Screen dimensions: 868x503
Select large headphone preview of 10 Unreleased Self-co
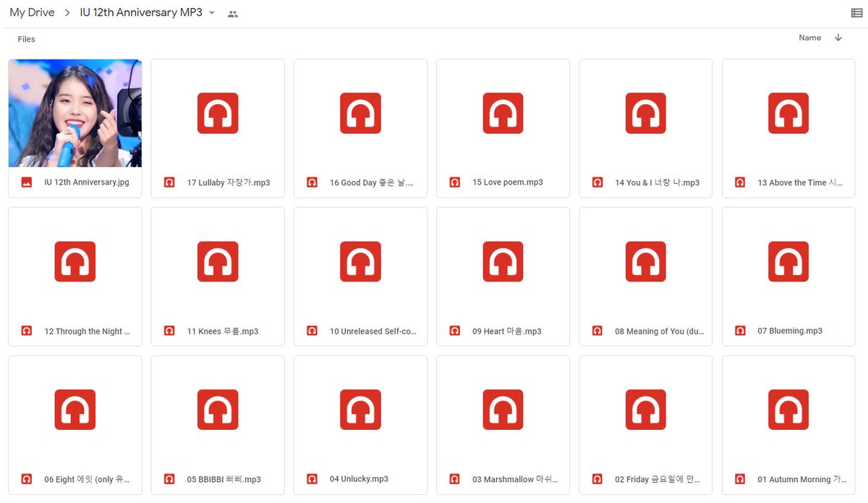click(360, 261)
